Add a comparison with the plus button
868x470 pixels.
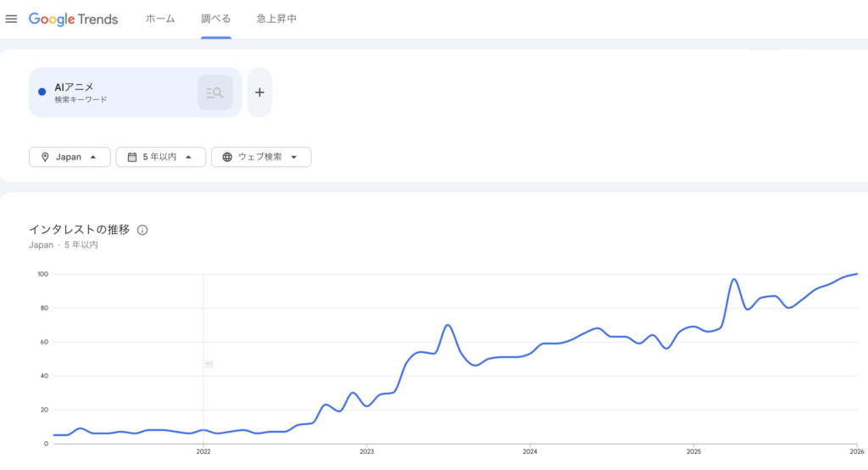click(x=259, y=92)
